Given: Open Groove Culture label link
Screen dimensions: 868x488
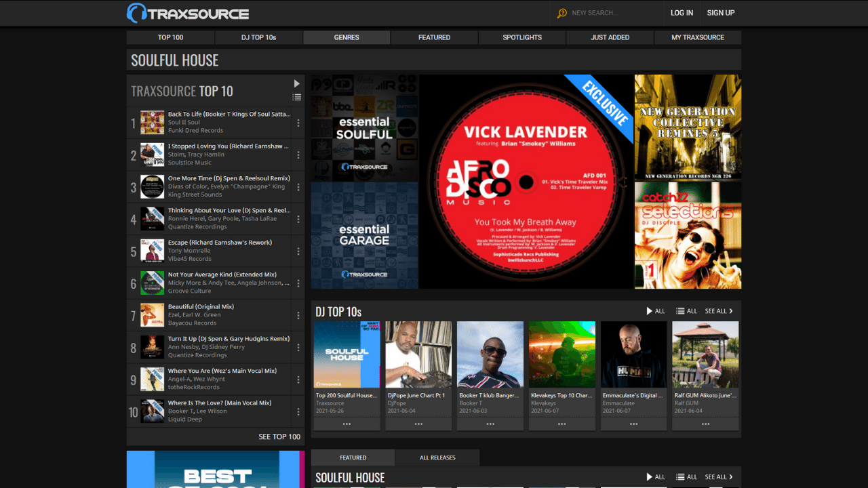Looking at the screenshot, I should [189, 291].
